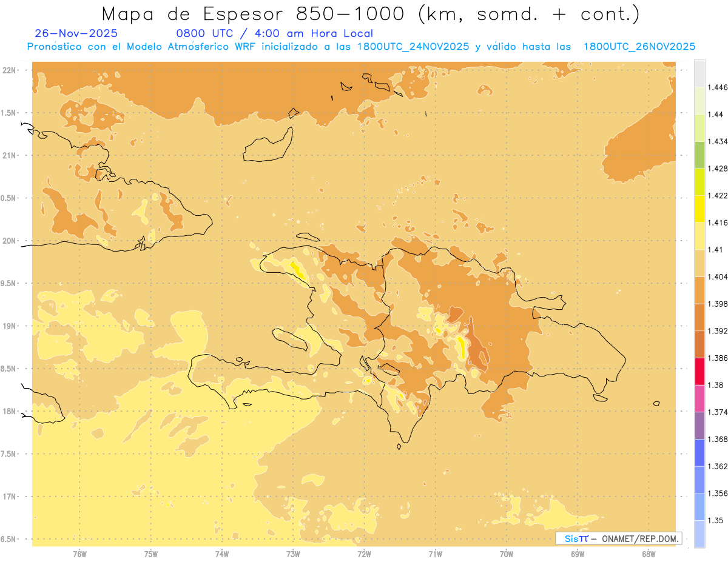Click the 'SisTT - ONAMET/REP.DOM.' label
This screenshot has height=562, width=728.
[619, 538]
